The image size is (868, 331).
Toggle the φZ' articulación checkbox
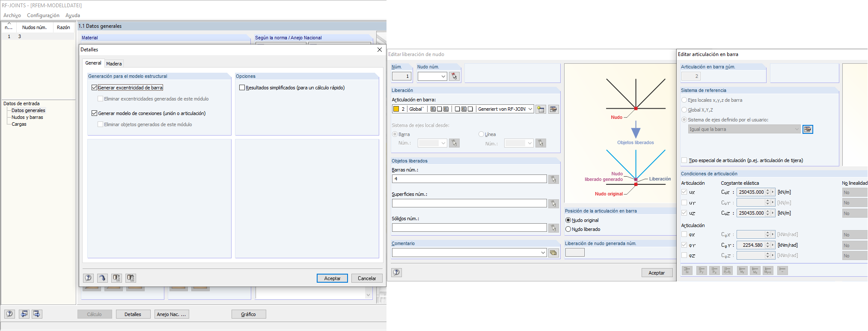coord(684,255)
